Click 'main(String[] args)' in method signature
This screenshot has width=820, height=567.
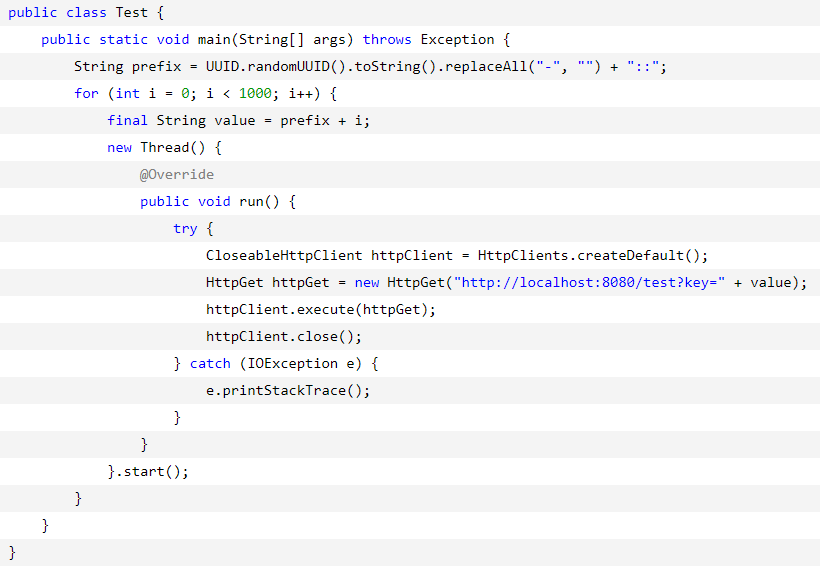tap(276, 40)
